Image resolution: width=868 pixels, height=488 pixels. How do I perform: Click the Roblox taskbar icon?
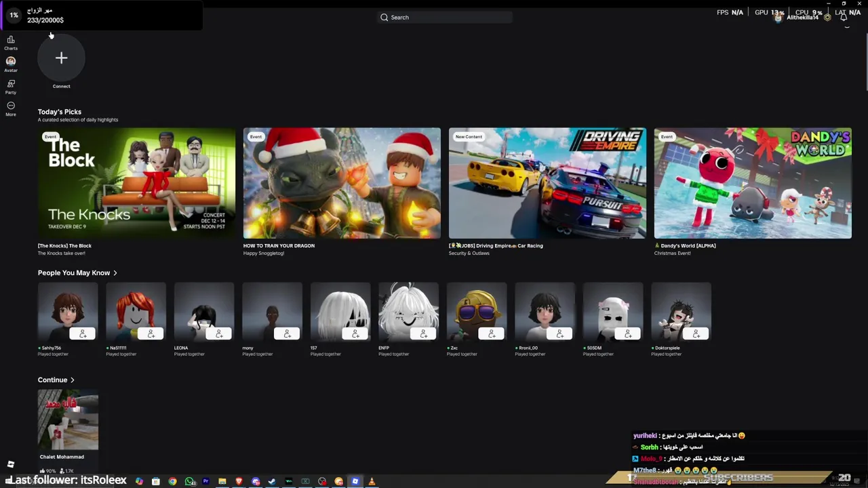click(355, 481)
